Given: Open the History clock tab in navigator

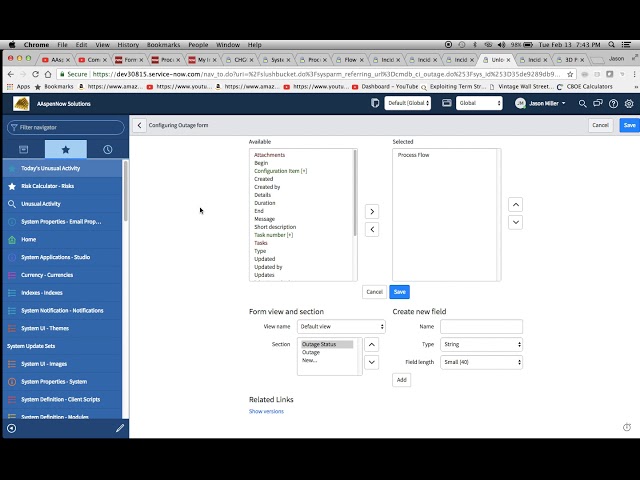Looking at the screenshot, I should tap(108, 149).
